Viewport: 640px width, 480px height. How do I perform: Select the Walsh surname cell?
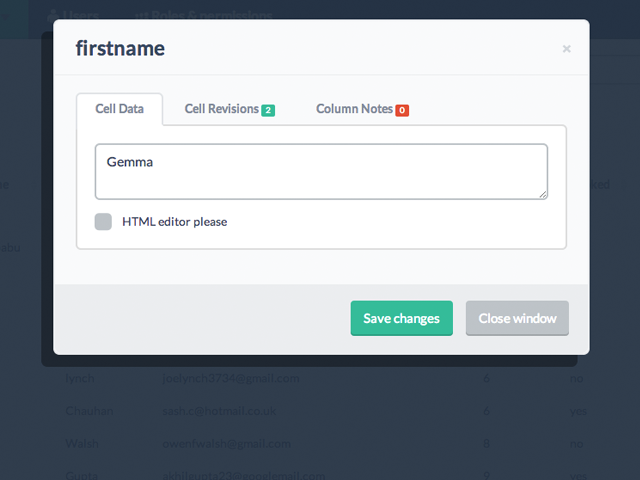(x=81, y=443)
